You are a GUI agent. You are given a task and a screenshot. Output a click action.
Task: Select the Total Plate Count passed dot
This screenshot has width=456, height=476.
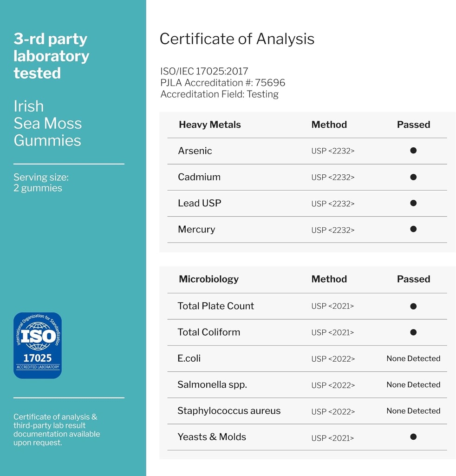click(413, 306)
